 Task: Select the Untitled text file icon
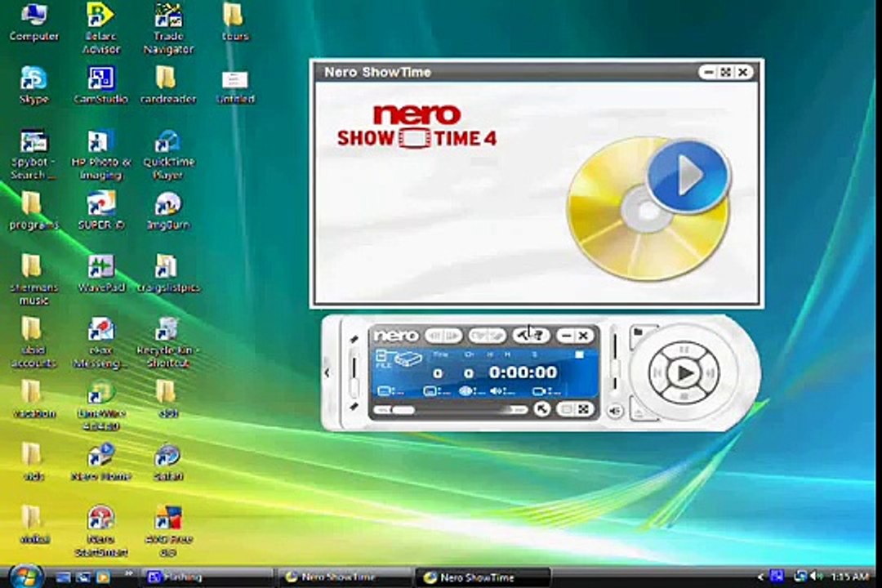point(235,86)
